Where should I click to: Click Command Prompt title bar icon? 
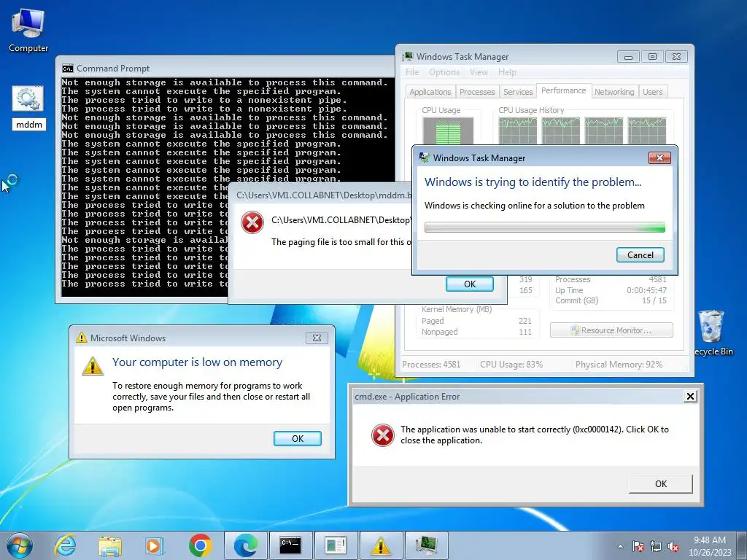click(68, 69)
